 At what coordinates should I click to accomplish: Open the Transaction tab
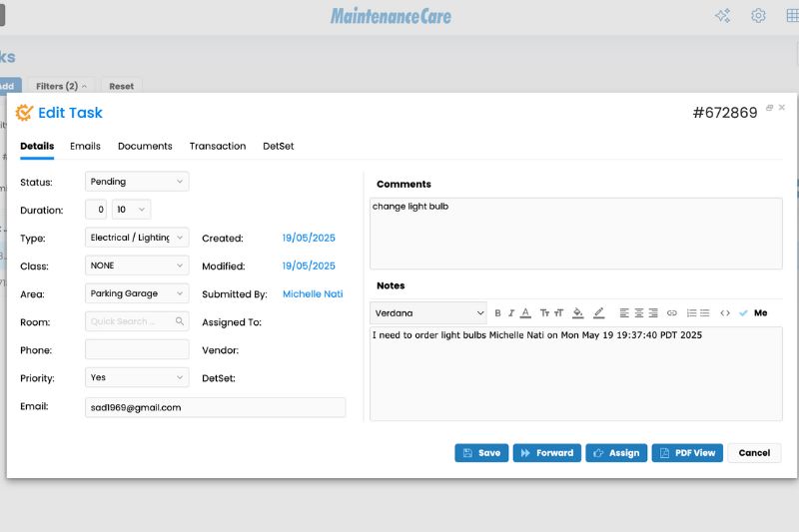pos(218,147)
